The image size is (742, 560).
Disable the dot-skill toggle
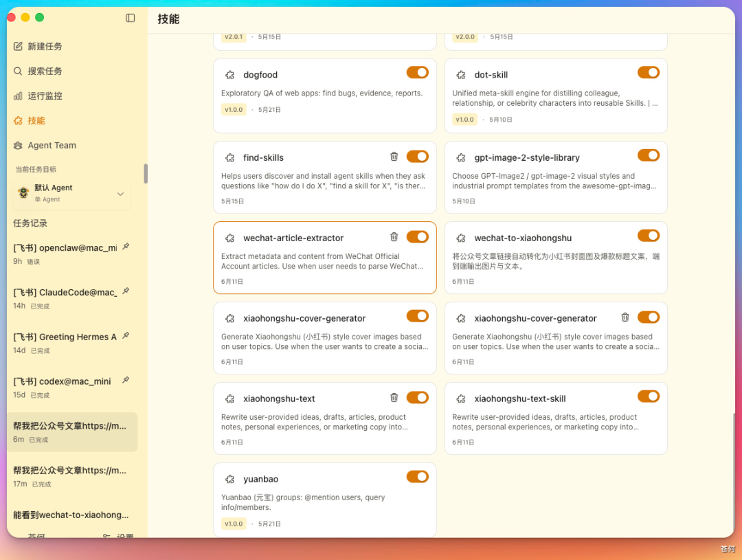click(x=649, y=72)
